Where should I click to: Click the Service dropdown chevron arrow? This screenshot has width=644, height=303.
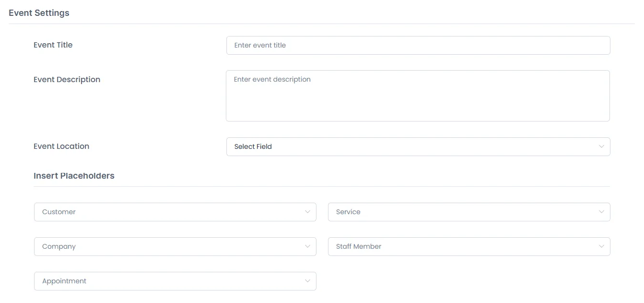pos(601,212)
